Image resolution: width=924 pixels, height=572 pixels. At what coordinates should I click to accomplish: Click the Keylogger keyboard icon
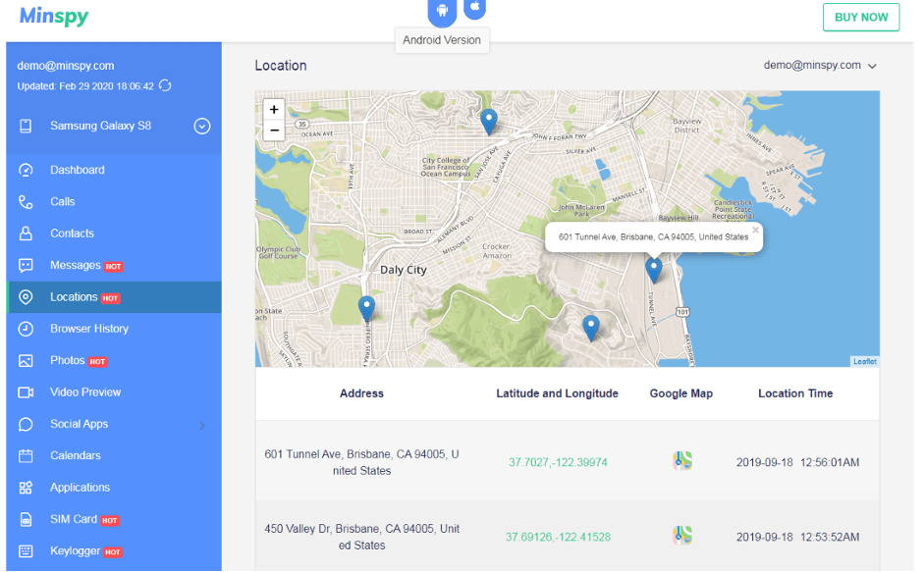pos(26,551)
